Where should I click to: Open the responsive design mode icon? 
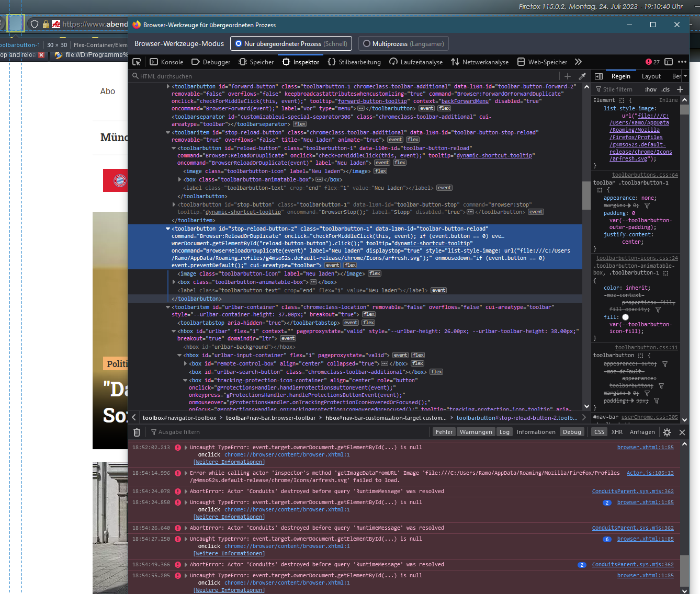(x=669, y=62)
